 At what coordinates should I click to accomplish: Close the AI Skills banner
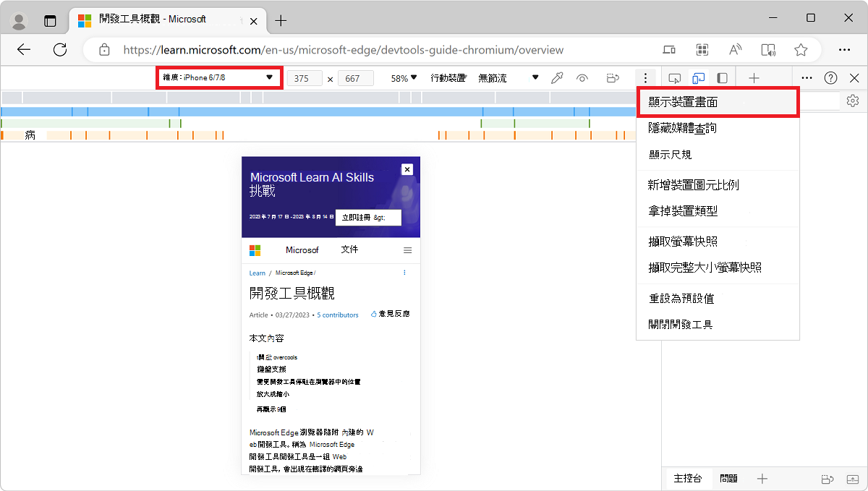click(x=407, y=169)
